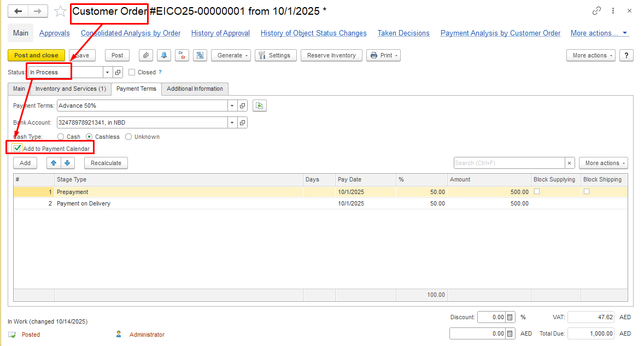Viewport: 644px width, 346px height.
Task: Open reminders with the bell icon
Action: pos(163,55)
